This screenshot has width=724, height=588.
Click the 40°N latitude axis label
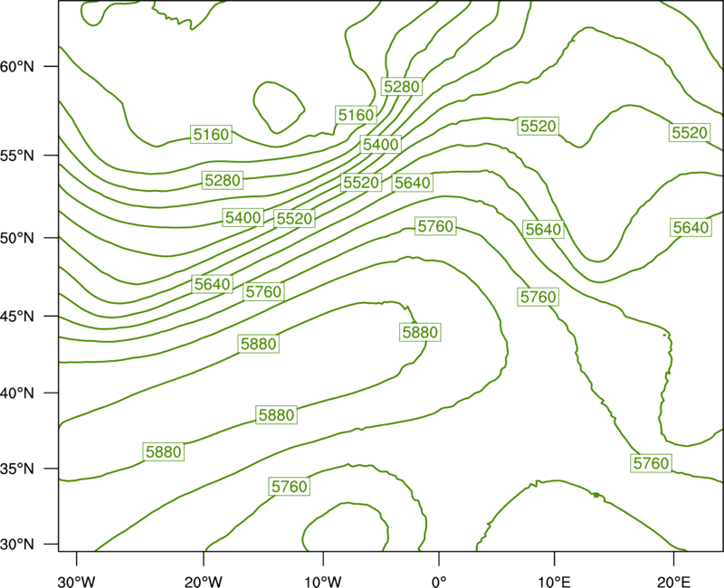point(17,394)
